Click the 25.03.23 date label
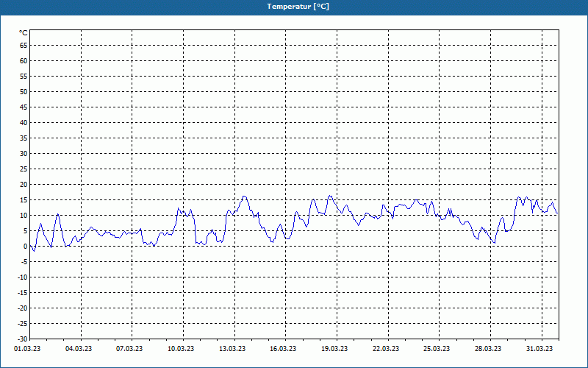This screenshot has height=368, width=588. pos(437,348)
